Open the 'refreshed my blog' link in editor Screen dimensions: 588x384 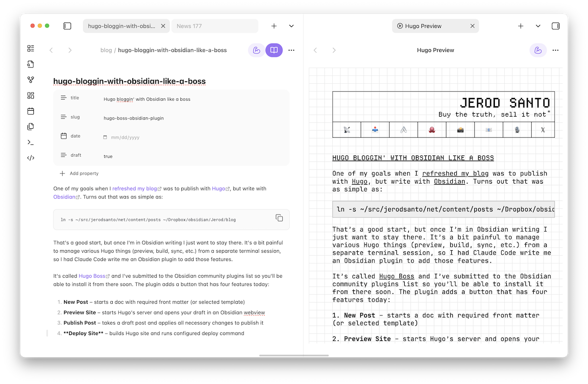click(134, 189)
